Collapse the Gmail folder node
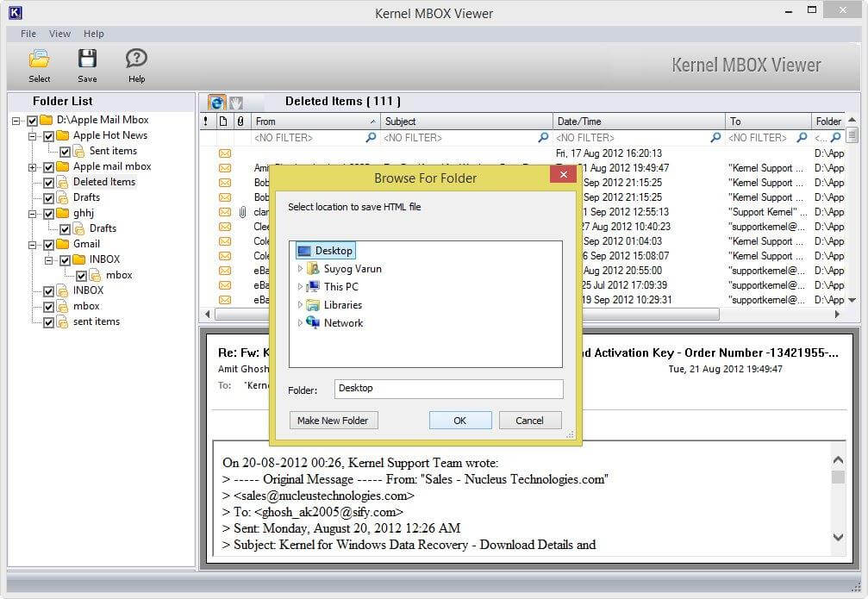This screenshot has height=599, width=868. 33,244
